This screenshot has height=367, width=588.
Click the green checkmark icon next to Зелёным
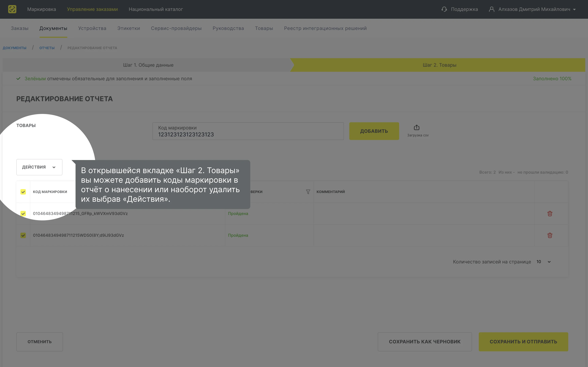point(18,79)
